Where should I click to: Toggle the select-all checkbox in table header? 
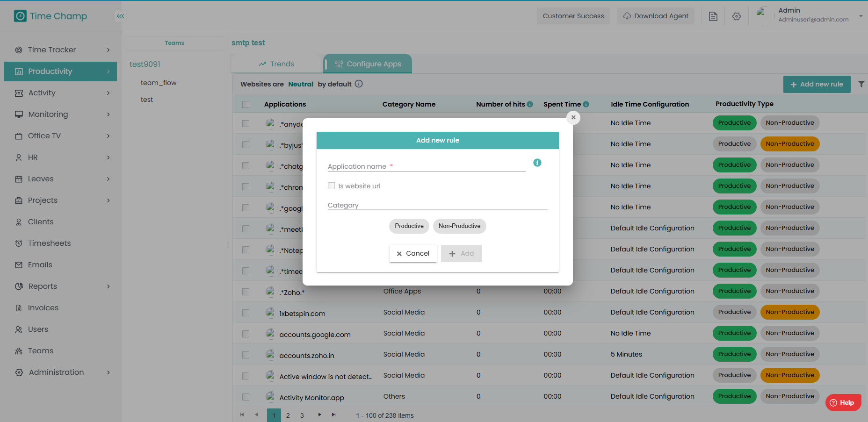[246, 104]
